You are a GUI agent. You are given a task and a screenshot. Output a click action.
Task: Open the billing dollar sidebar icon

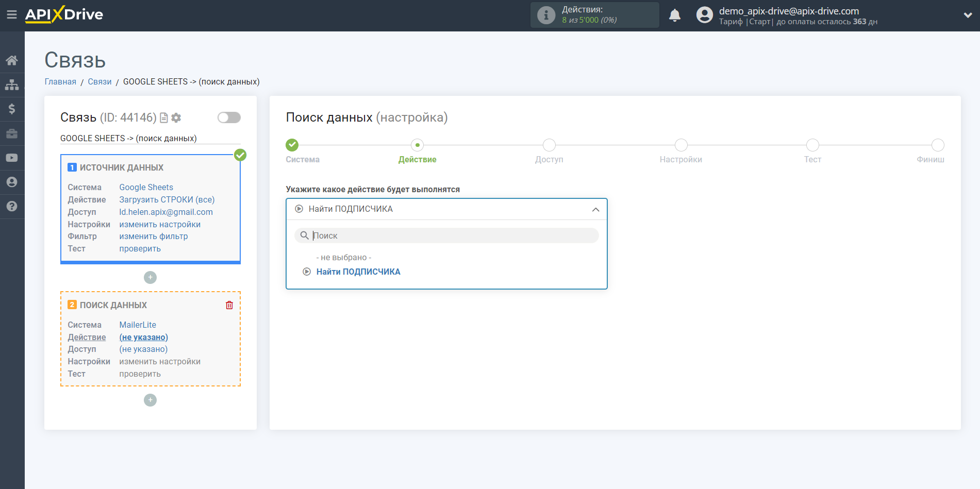(x=12, y=109)
